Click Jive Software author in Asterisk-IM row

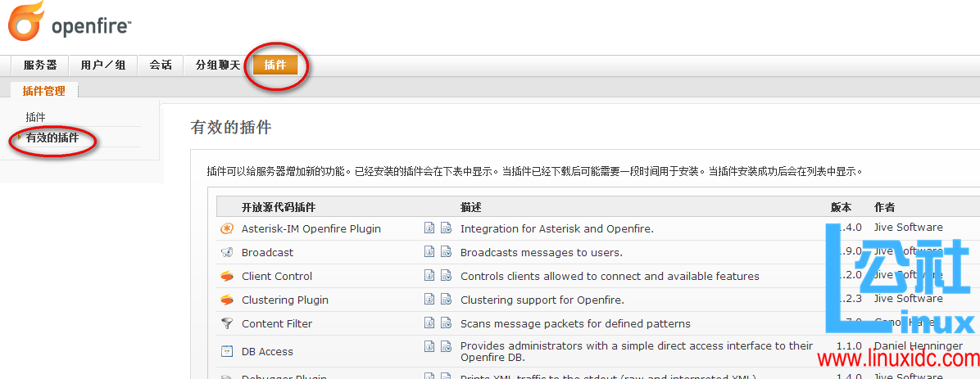pyautogui.click(x=908, y=228)
